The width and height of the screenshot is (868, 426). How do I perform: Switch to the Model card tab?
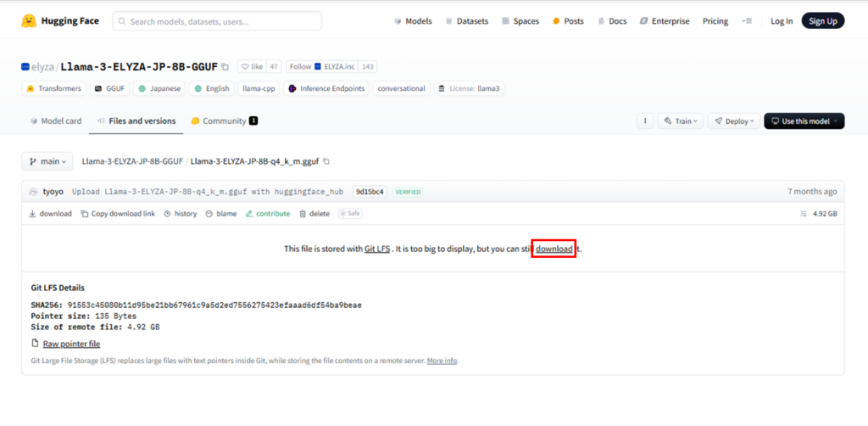[55, 121]
